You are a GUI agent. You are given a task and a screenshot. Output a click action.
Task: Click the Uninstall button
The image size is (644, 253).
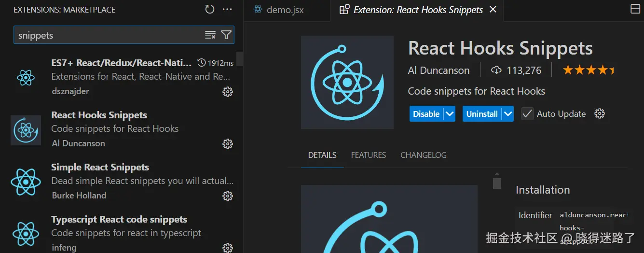point(482,114)
